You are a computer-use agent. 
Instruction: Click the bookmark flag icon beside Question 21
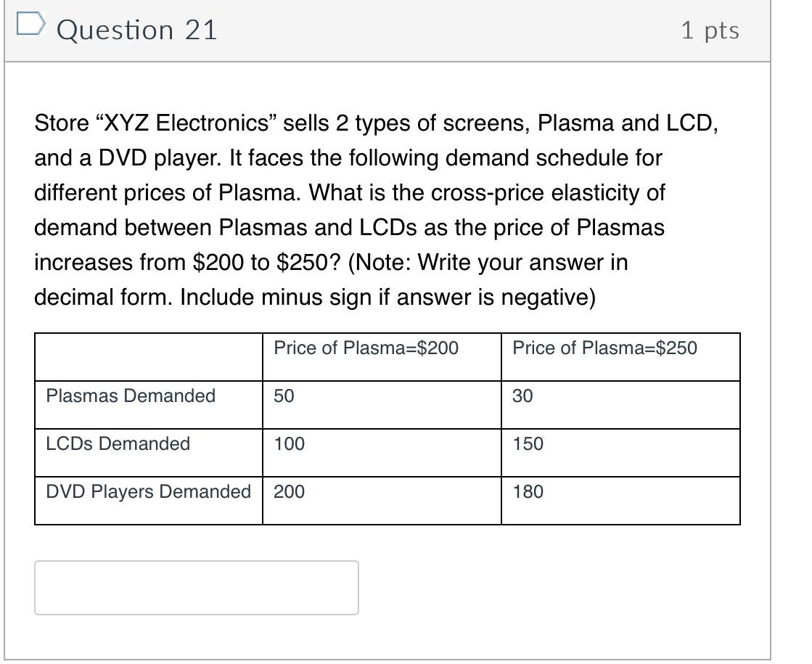[x=30, y=25]
